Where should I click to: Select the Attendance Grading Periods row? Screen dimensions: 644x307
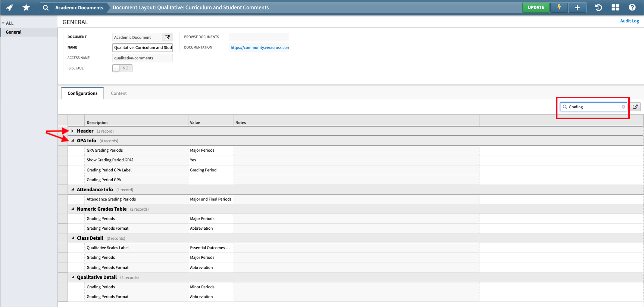(x=351, y=199)
